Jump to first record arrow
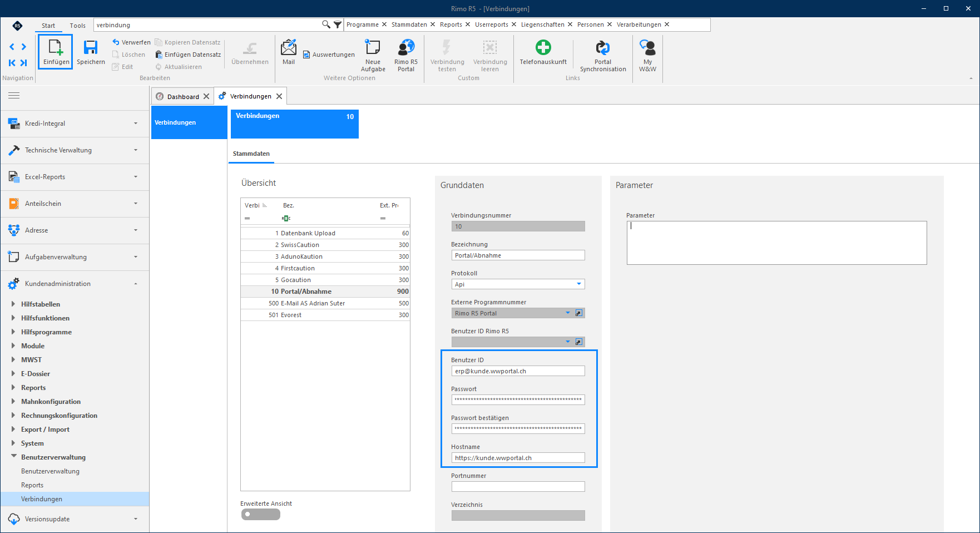Screen dimensions: 980x533 click(x=12, y=63)
